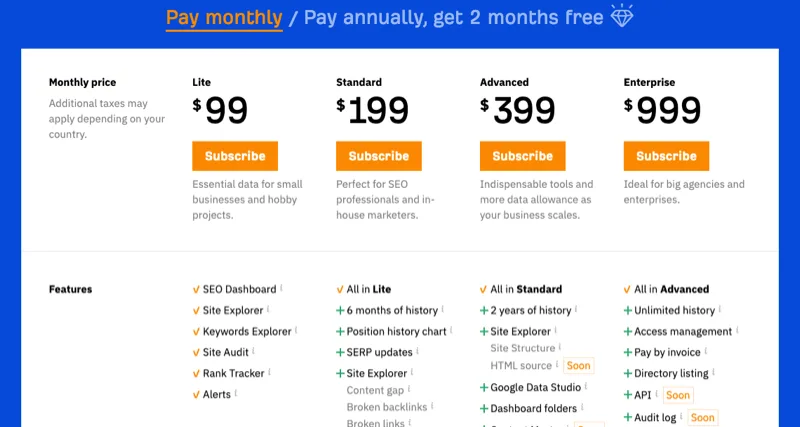Click the Soon badge beside HTML source
800x427 pixels.
(578, 366)
